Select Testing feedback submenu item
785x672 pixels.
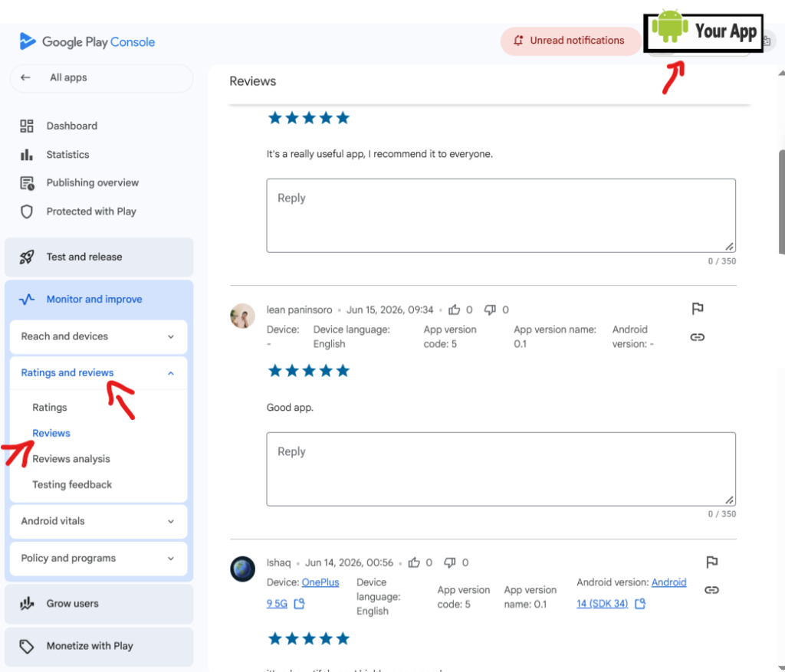click(72, 484)
